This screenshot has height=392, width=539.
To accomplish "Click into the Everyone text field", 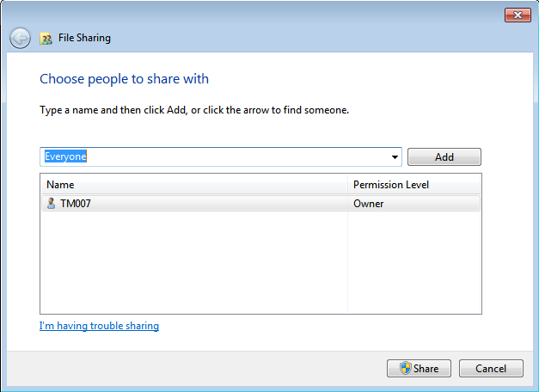I will coord(215,156).
